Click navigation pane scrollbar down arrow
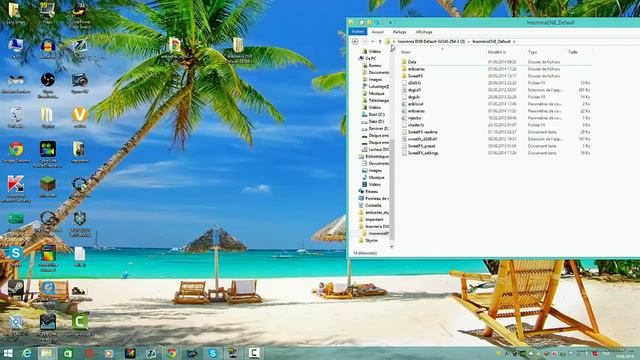 [x=392, y=247]
